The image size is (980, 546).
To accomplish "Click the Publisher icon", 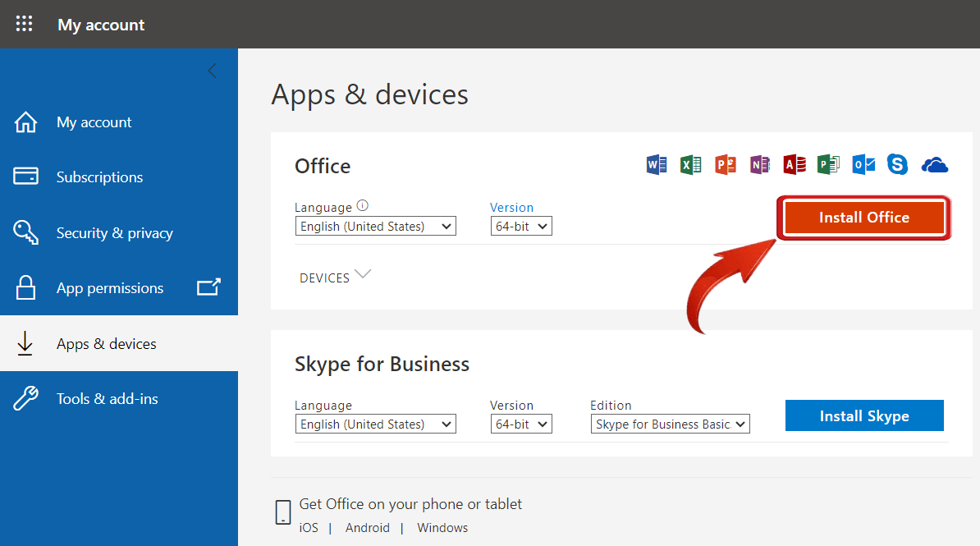I will point(828,164).
